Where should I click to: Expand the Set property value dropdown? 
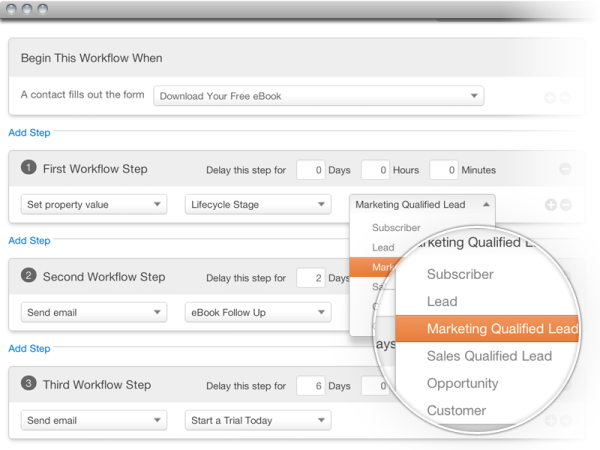tap(93, 204)
